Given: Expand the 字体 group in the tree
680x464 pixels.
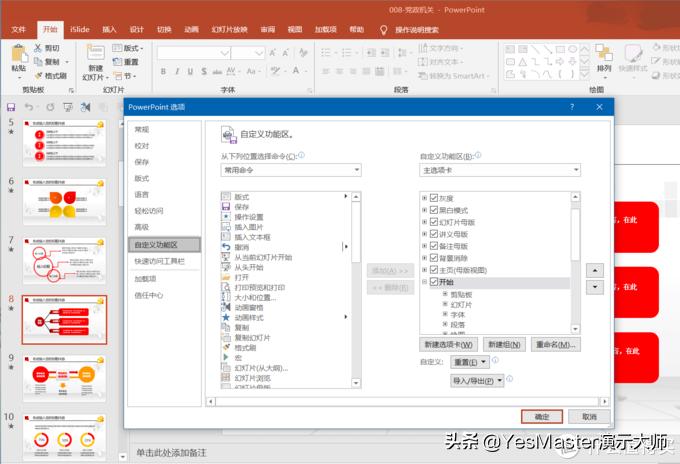Looking at the screenshot, I should click(445, 314).
